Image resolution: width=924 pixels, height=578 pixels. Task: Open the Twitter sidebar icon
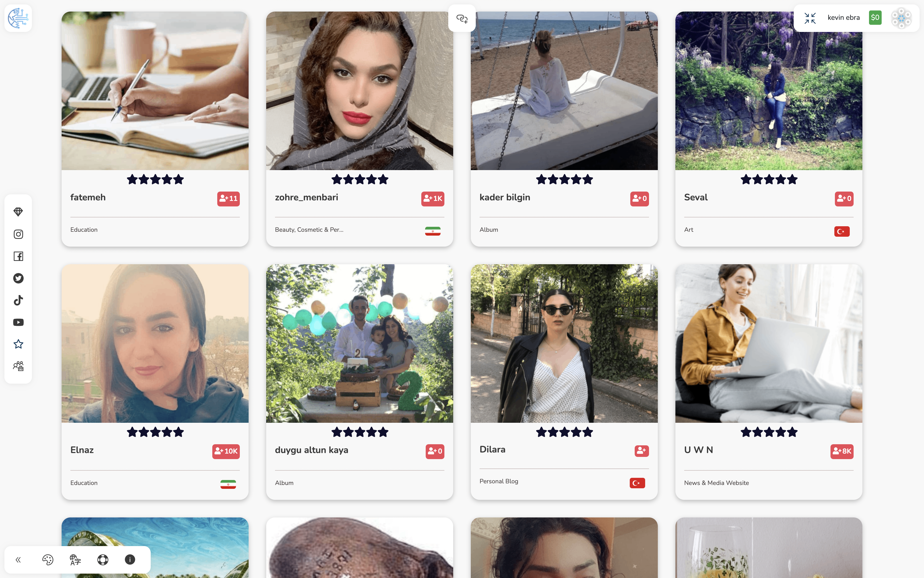[18, 278]
